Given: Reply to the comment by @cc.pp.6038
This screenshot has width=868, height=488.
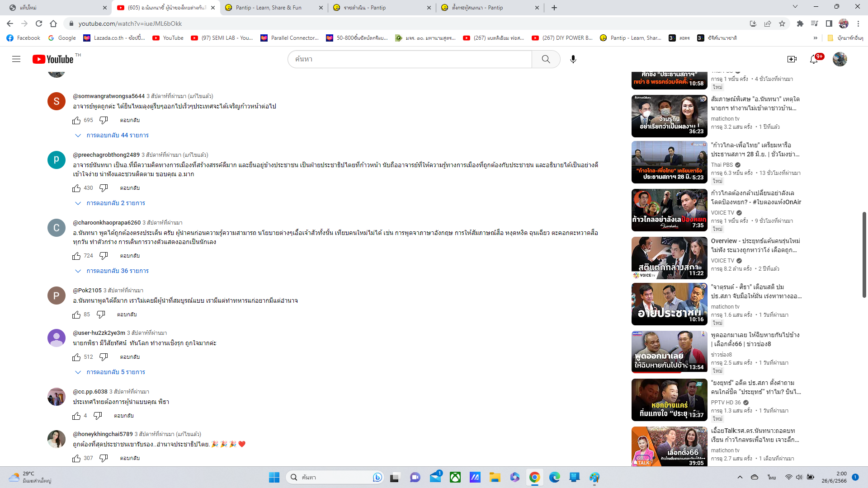Looking at the screenshot, I should pyautogui.click(x=123, y=416).
